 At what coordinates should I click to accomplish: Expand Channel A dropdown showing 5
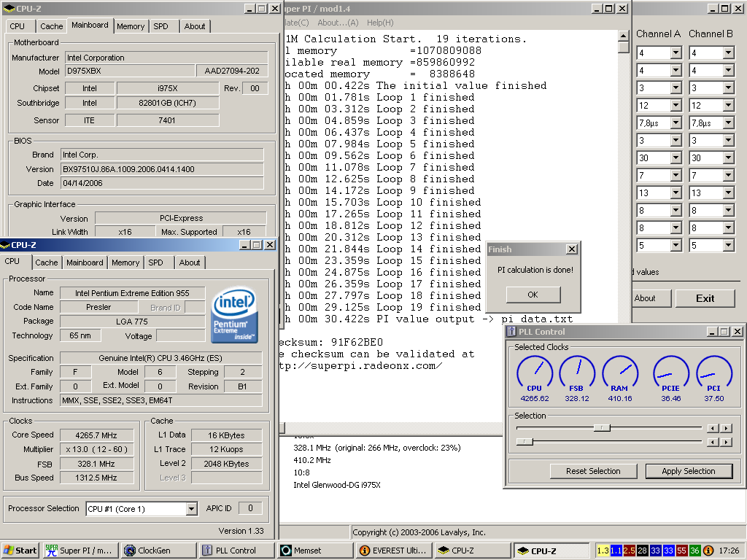point(676,246)
